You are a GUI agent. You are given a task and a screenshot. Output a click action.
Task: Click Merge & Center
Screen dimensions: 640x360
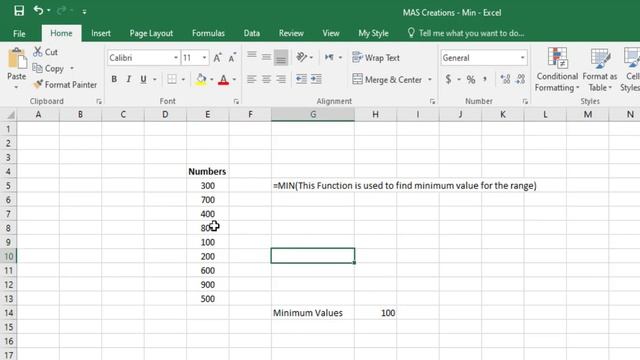387,80
